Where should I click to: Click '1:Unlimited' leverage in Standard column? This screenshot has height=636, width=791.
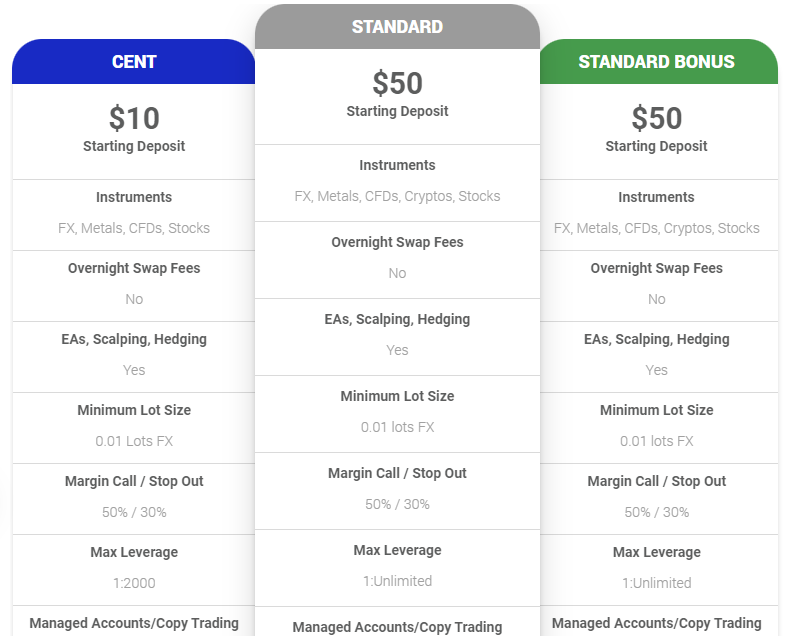397,581
